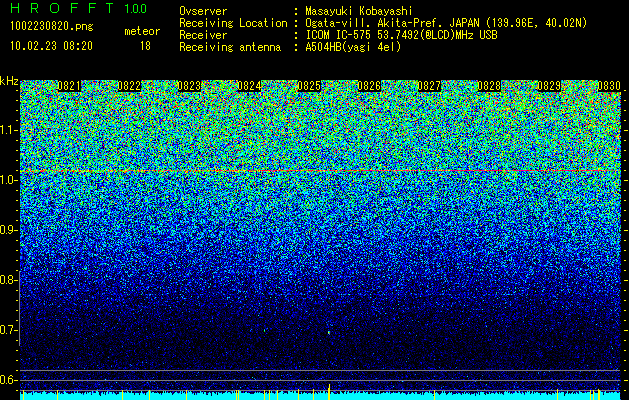Click the 'Receiving antenna' label
Screen dimensions: 629x400
pos(230,47)
